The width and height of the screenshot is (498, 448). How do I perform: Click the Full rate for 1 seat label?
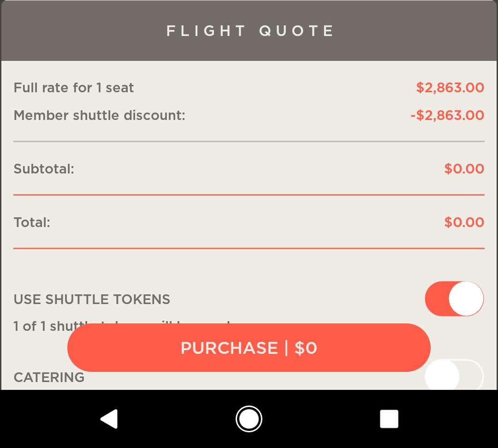(74, 88)
